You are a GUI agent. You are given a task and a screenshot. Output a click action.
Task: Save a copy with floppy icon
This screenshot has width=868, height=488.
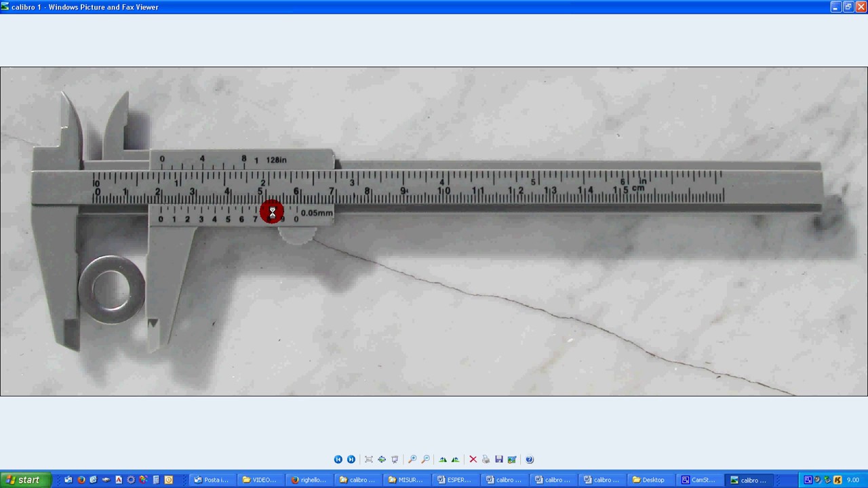pos(498,460)
